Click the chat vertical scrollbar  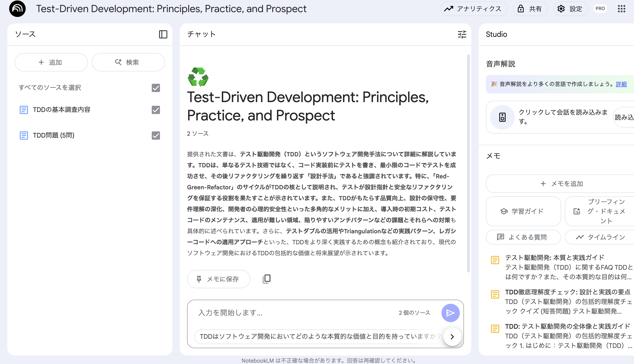click(x=468, y=163)
